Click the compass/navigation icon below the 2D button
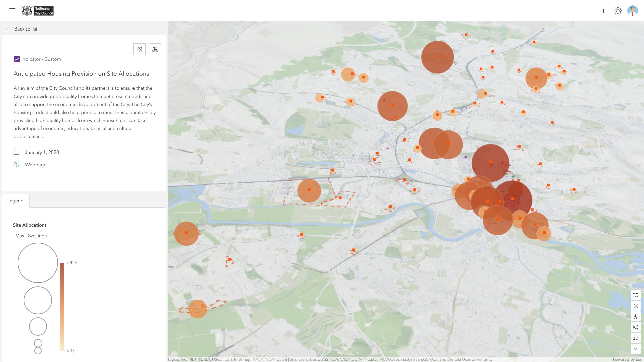Viewport: 644px width, 362px height. click(636, 349)
